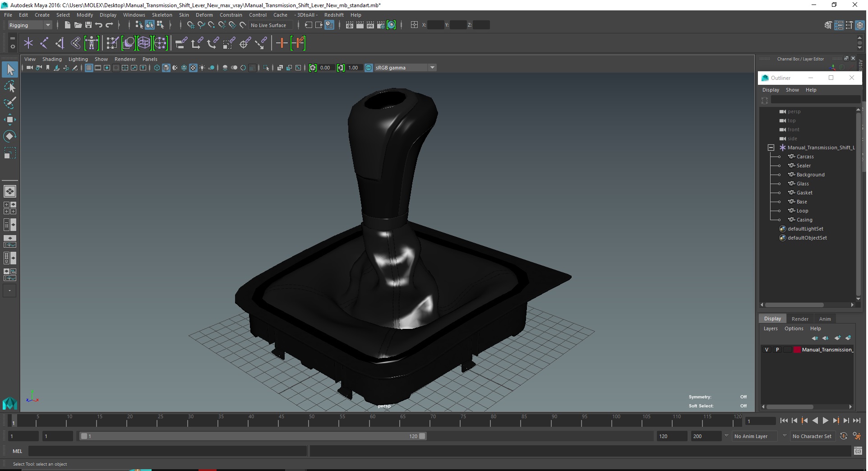
Task: Activate the Lasso select tool
Action: pyautogui.click(x=10, y=86)
